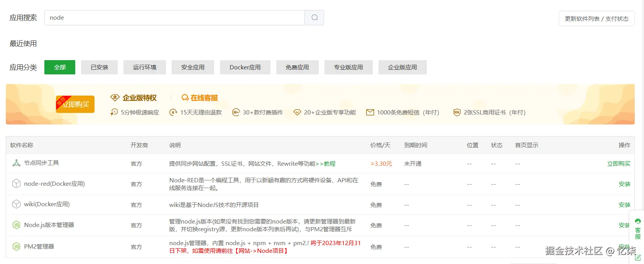The width and height of the screenshot is (644, 264).
Task: Click the 到期时间 column header
Action: point(416,145)
